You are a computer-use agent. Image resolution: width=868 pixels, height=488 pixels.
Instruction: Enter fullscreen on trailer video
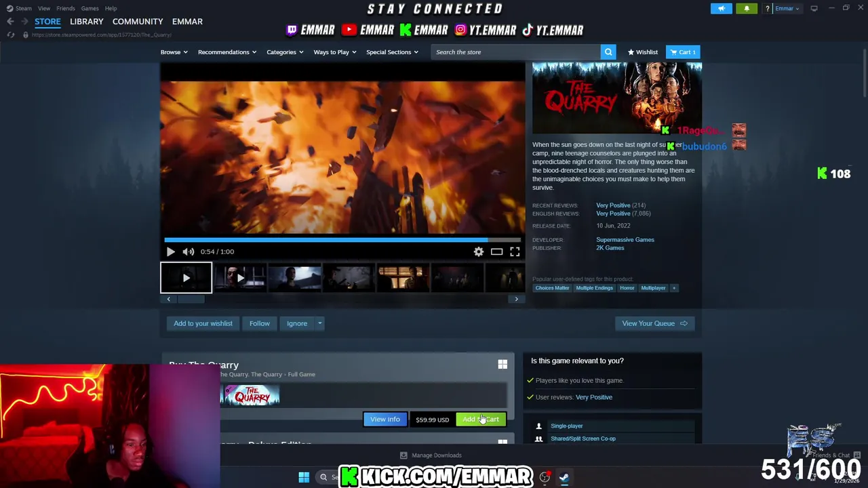coord(515,251)
